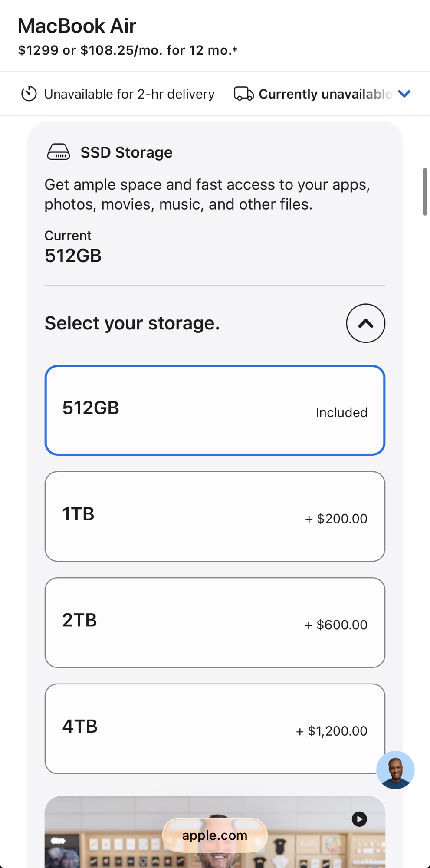The height and width of the screenshot is (868, 430).
Task: Choose the 1TB storage upgrade
Action: point(215,516)
